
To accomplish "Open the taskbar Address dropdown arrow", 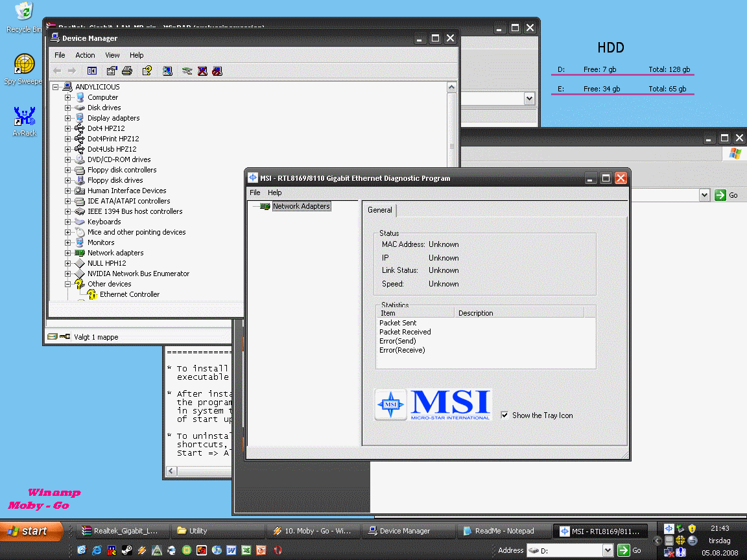I will coord(608,550).
